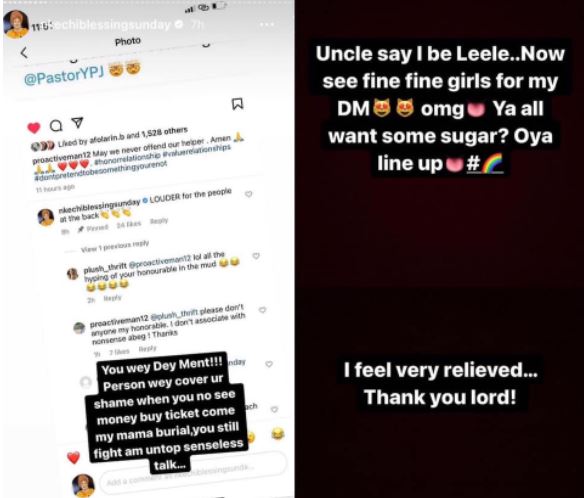Tap the laughing emoji quick reaction
Viewport: 584px width, 498px height.
[x=278, y=434]
